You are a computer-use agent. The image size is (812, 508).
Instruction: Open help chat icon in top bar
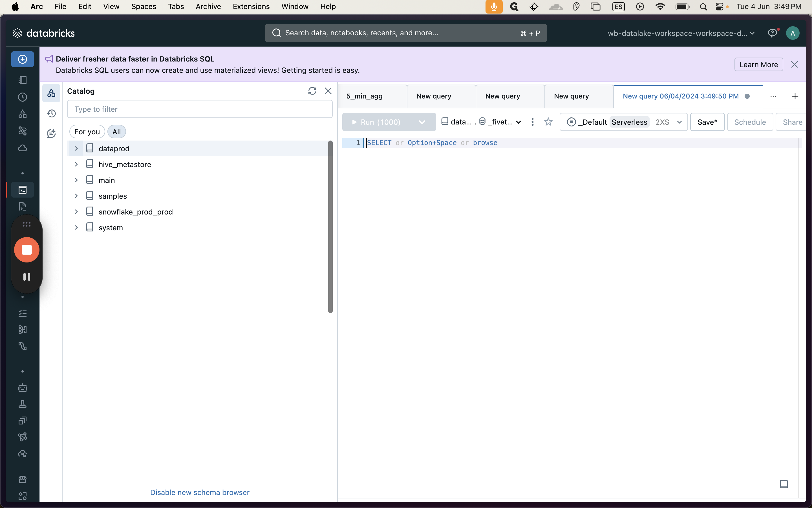(773, 33)
